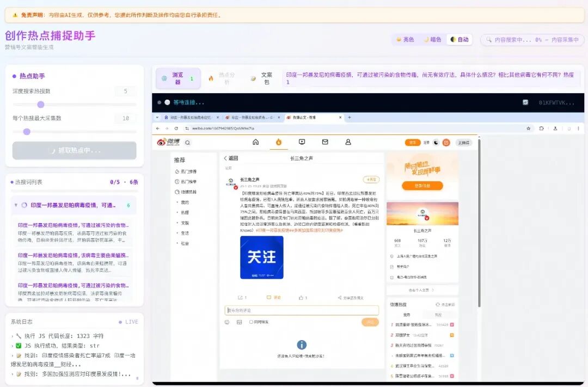Open the browser three-dot menu

tap(577, 129)
